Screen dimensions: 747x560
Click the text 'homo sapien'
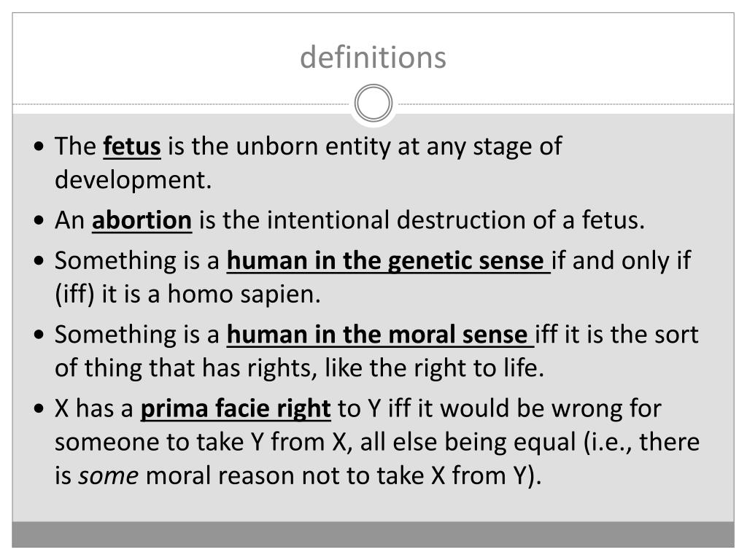pos(244,295)
